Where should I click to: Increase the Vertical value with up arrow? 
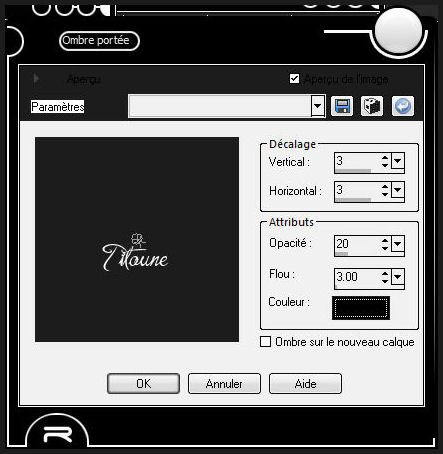coord(385,158)
